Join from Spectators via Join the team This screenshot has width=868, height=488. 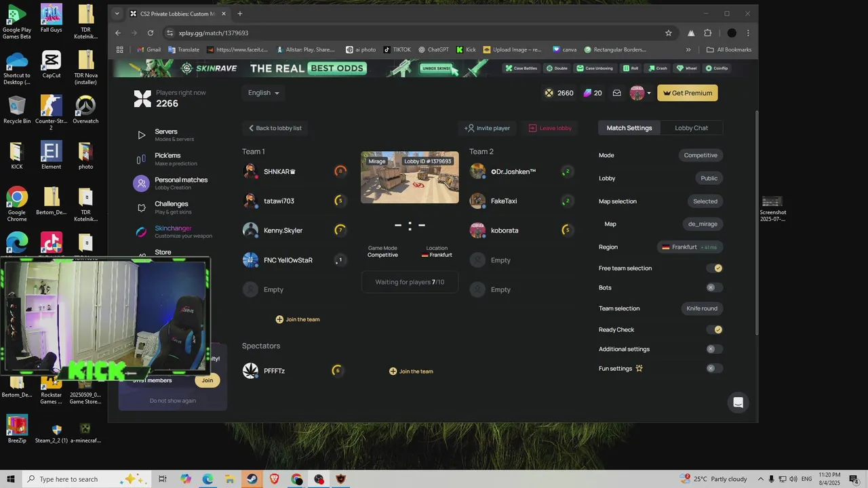(411, 371)
